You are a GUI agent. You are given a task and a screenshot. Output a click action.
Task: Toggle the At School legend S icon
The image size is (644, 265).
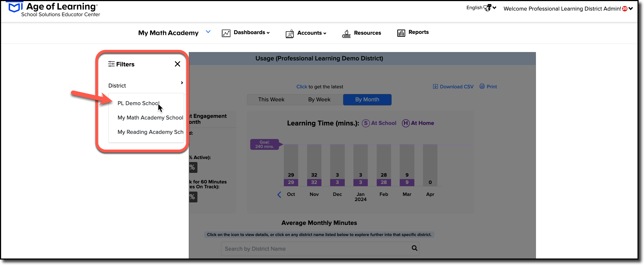click(x=366, y=123)
